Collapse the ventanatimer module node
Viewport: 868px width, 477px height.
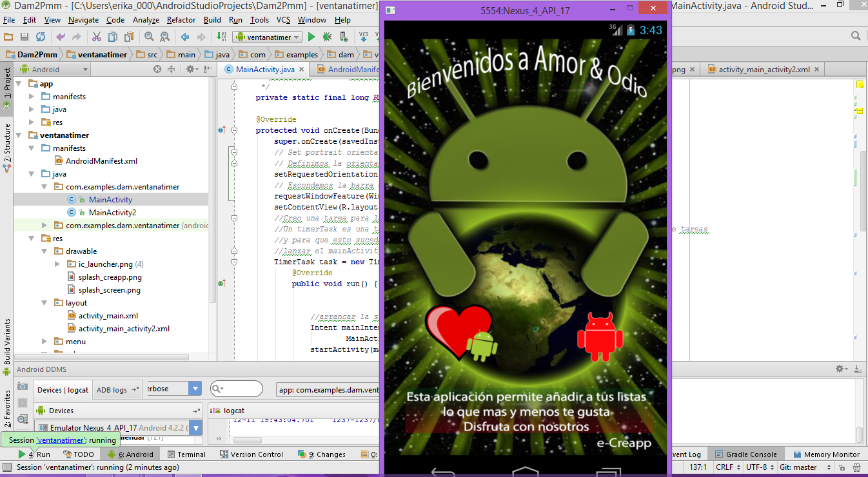point(19,135)
